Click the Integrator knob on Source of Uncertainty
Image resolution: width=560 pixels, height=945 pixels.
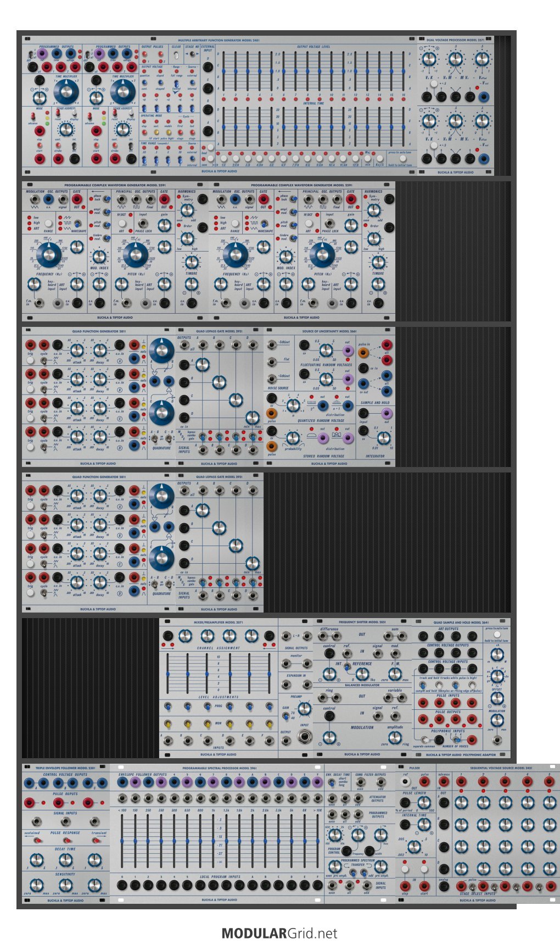point(383,437)
